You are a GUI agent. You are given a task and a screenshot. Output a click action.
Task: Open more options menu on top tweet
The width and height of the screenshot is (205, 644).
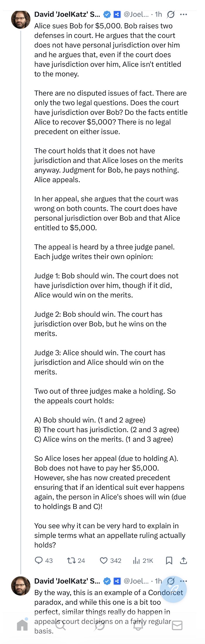184,14
